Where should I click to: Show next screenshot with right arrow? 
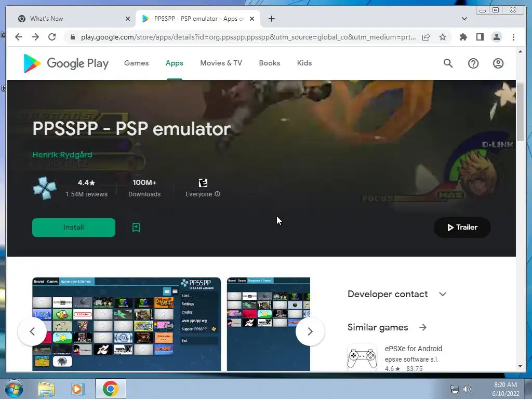tap(310, 331)
